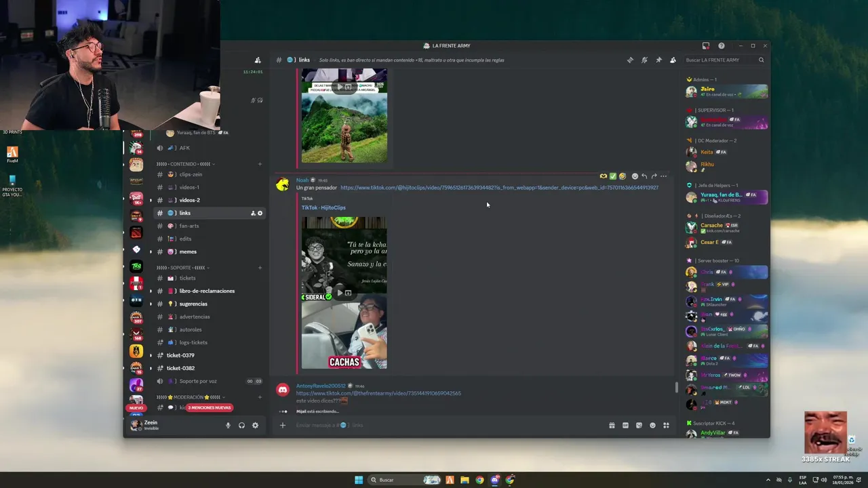868x488 pixels.
Task: Open the gift icon in message bar
Action: 612,426
